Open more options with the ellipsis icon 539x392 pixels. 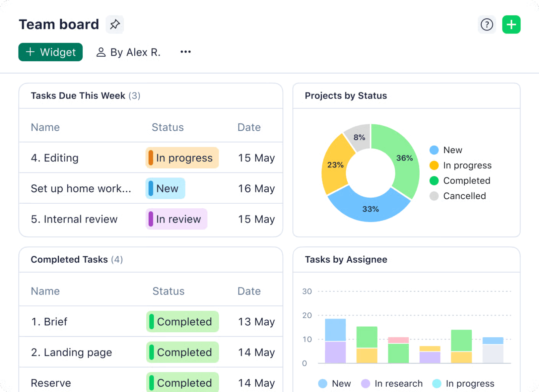[186, 52]
